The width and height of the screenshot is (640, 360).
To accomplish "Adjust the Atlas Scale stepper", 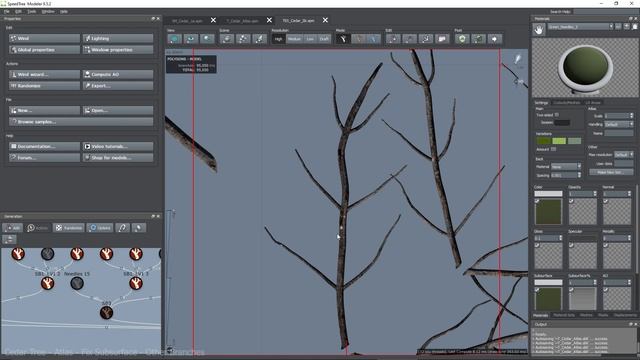I will [x=631, y=116].
